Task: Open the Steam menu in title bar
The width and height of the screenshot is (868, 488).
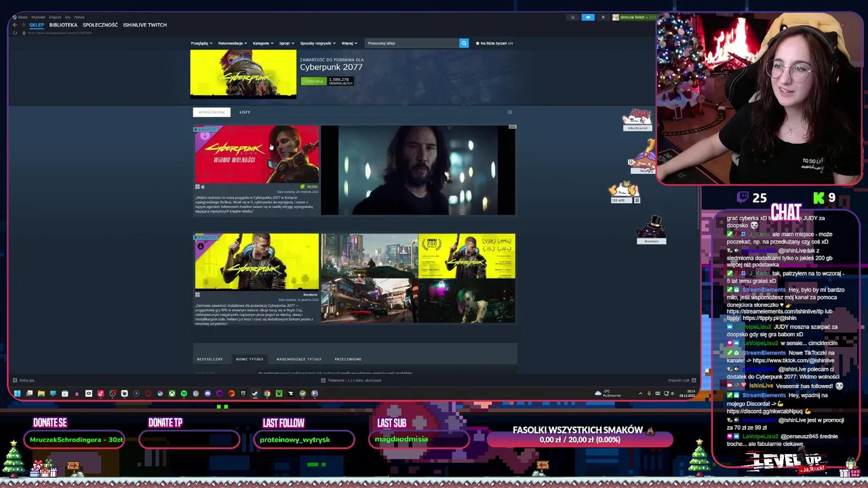Action: coord(22,17)
